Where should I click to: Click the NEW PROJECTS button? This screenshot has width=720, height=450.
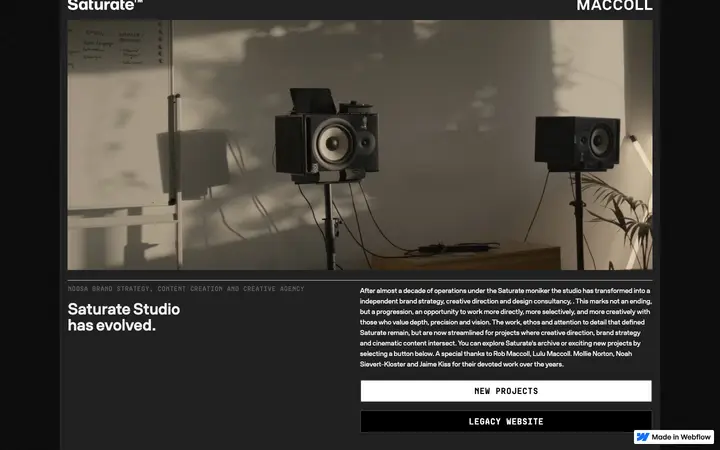coord(506,391)
